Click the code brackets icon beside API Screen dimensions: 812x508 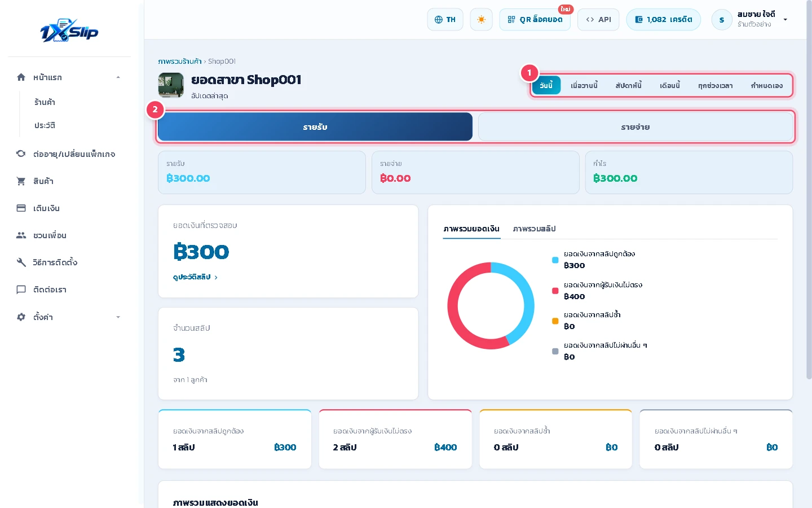tap(590, 20)
